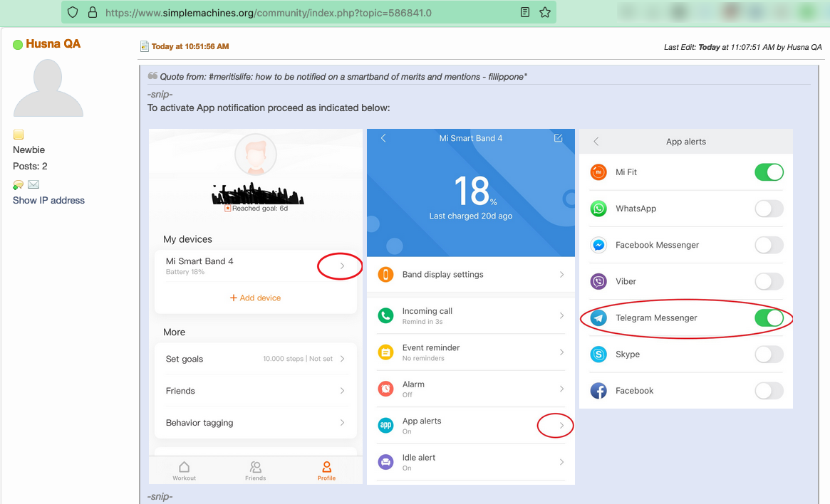Click the post document icon beside timestamp
The width and height of the screenshot is (830, 504).
point(144,46)
